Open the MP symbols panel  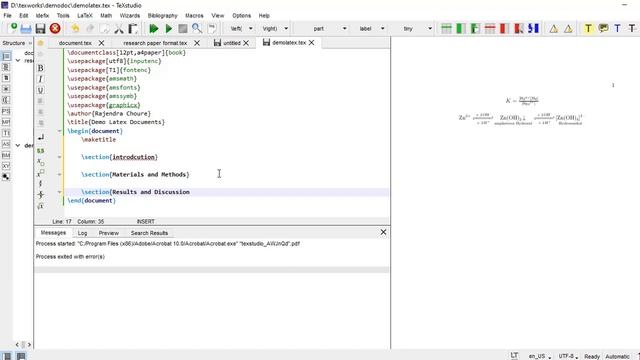coord(6,122)
